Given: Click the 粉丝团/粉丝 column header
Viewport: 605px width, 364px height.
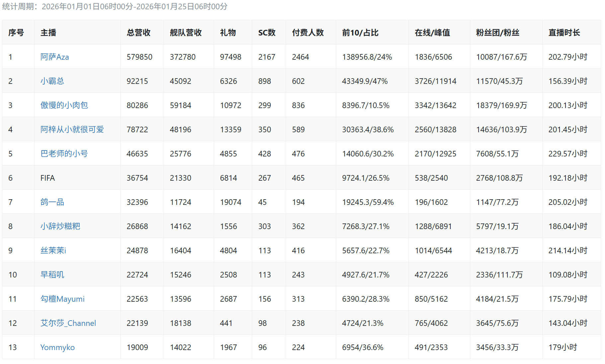Looking at the screenshot, I should pyautogui.click(x=497, y=32).
